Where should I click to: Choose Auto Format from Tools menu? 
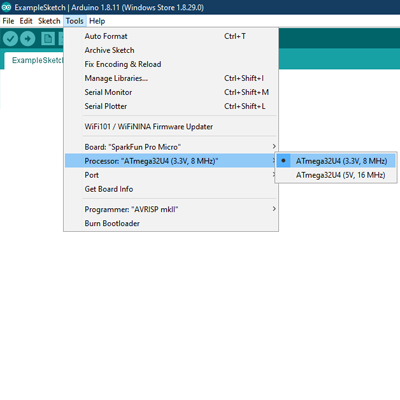tap(171, 36)
